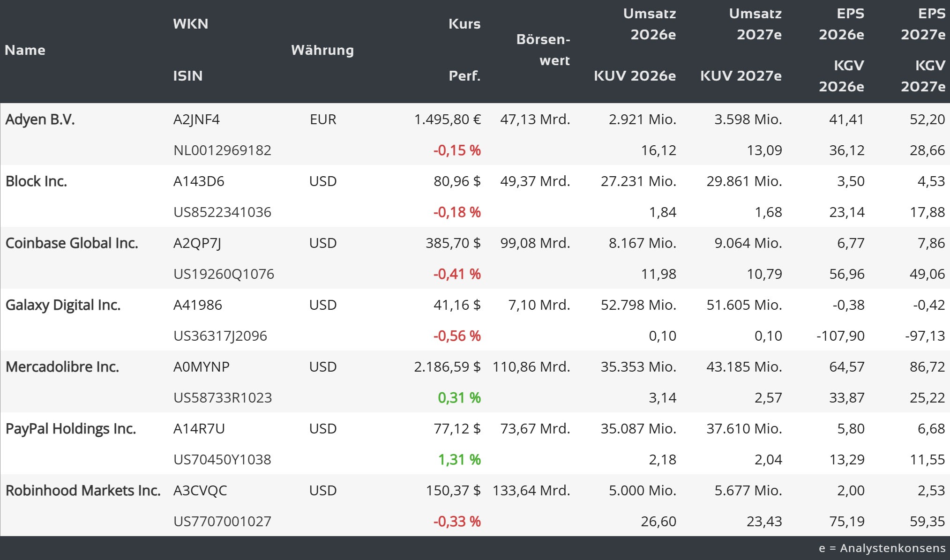
Task: Sort by Umsatz 2026e column
Action: pyautogui.click(x=649, y=24)
